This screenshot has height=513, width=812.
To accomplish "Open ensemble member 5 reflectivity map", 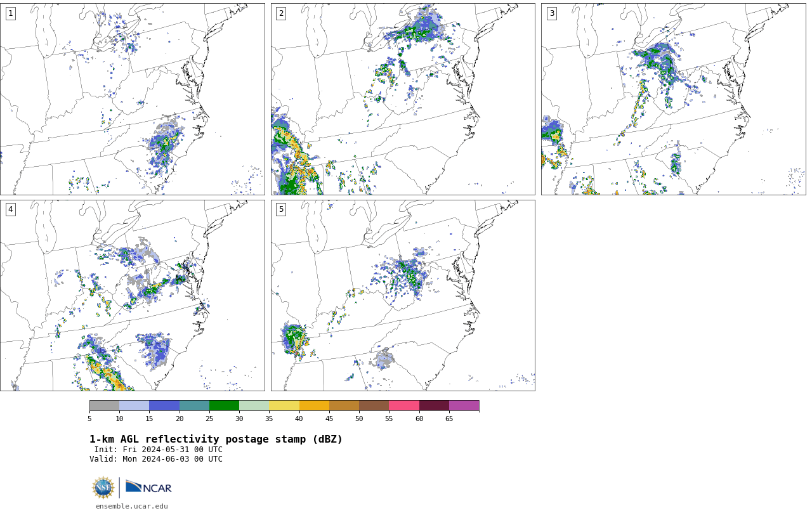I will (403, 295).
